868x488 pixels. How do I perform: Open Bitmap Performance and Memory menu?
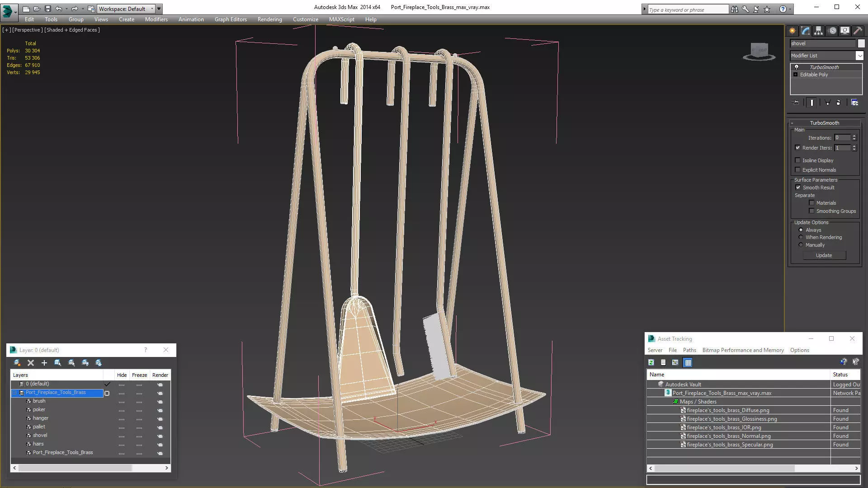tap(743, 350)
